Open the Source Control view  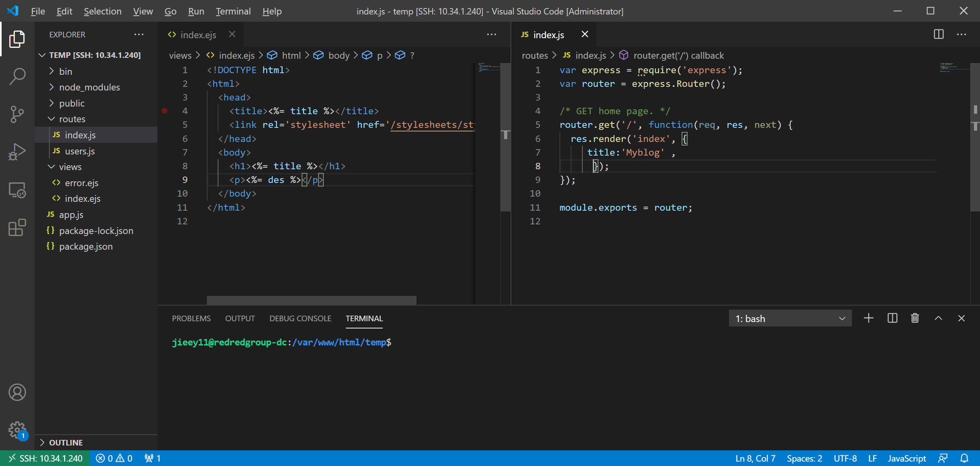click(x=17, y=114)
